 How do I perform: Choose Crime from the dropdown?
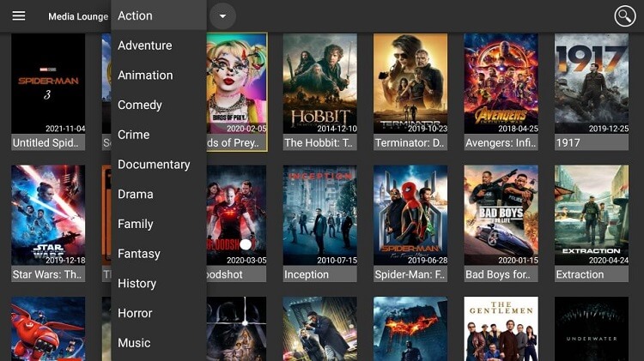tap(159, 135)
